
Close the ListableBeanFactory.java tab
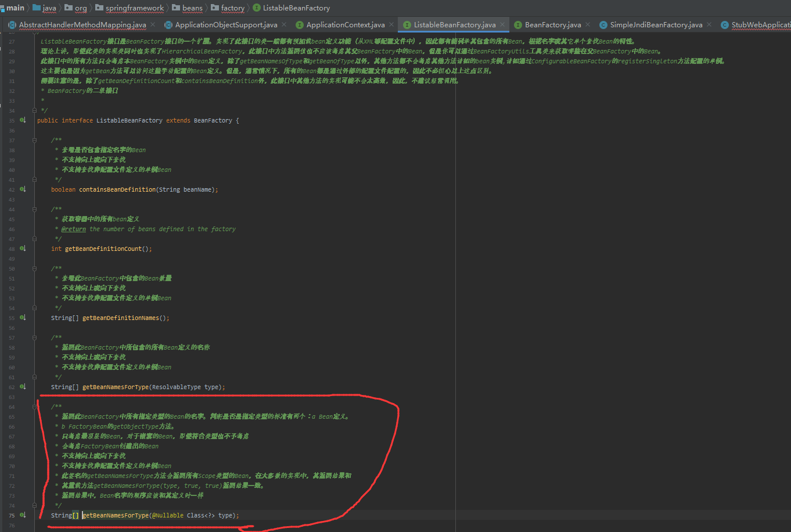[502, 24]
